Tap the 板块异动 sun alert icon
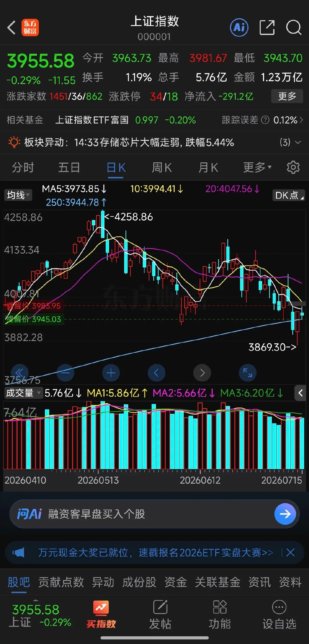Image resolution: width=309 pixels, height=644 pixels. point(14,142)
